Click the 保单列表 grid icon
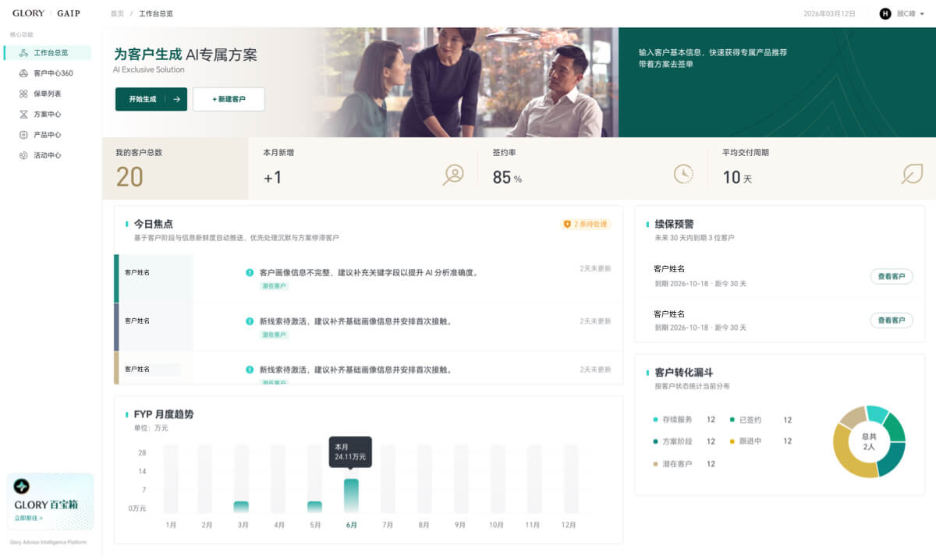936x560 pixels. (23, 94)
